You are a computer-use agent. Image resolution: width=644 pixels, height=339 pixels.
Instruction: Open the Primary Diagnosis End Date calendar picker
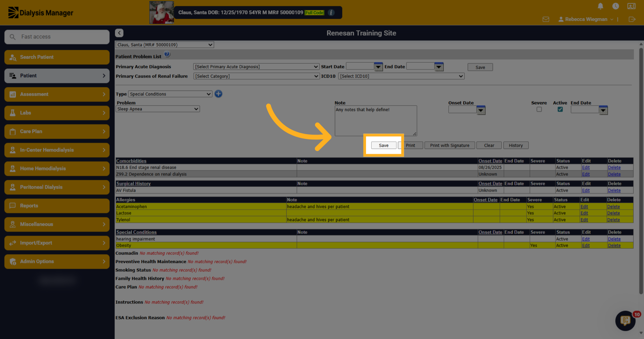point(439,67)
